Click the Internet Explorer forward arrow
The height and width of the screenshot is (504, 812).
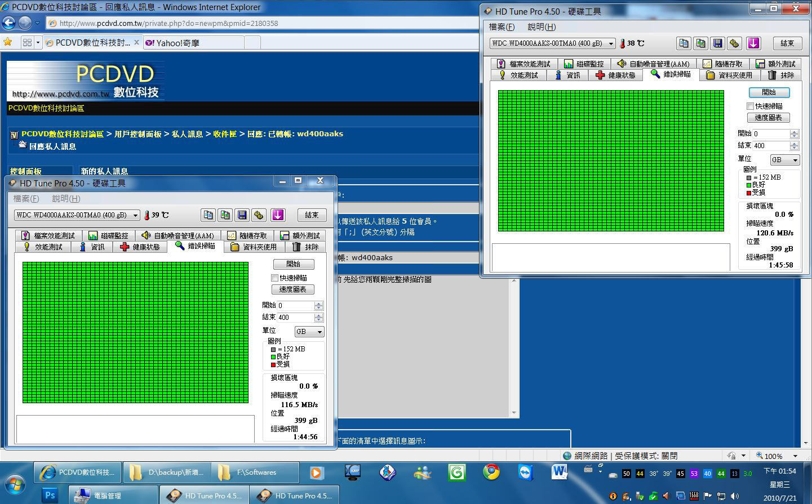(x=25, y=23)
